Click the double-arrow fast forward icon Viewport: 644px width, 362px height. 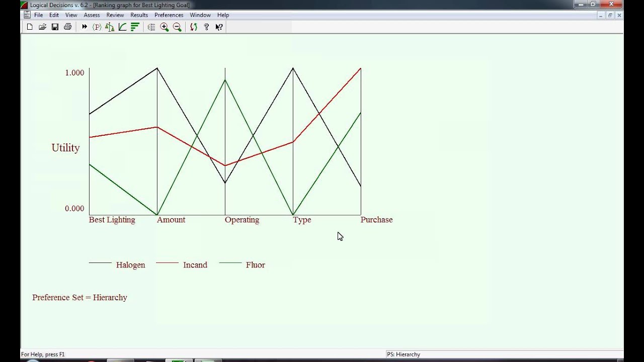pyautogui.click(x=85, y=27)
